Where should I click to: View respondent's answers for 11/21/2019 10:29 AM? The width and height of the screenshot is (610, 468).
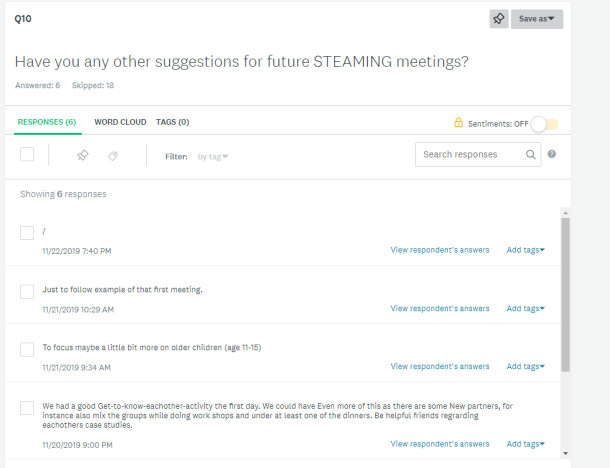point(440,308)
